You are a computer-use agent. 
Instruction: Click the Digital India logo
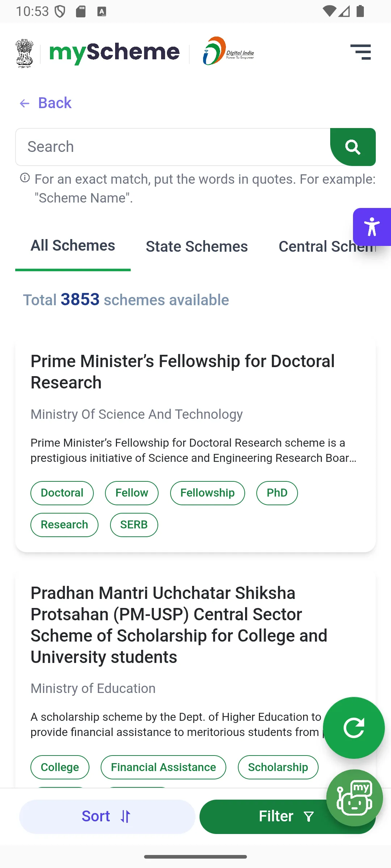click(x=228, y=51)
